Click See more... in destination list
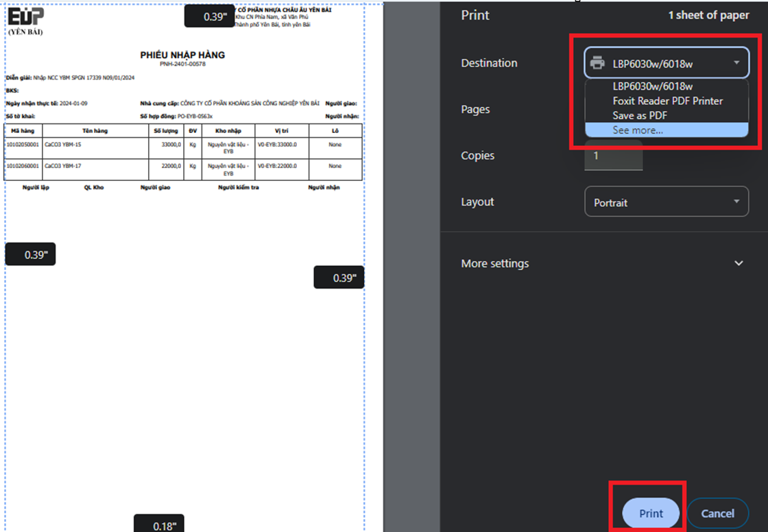This screenshot has height=532, width=768. coord(638,130)
